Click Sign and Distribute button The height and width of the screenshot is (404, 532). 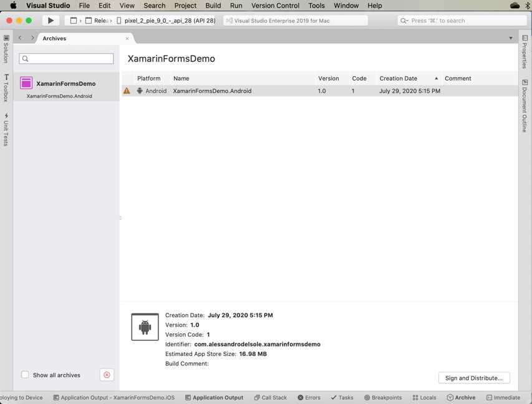click(473, 378)
